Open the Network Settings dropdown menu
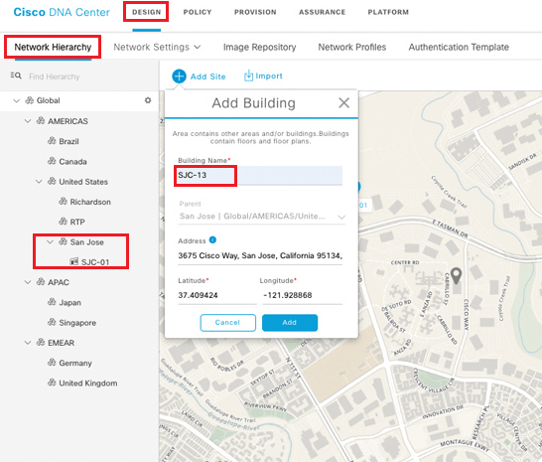 click(x=157, y=47)
